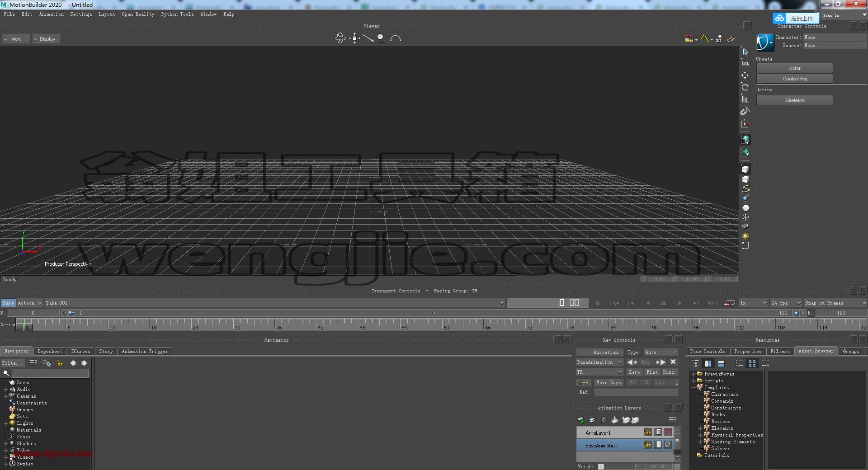Delete key with X in Key Controls
The height and width of the screenshot is (470, 868).
coord(673,362)
